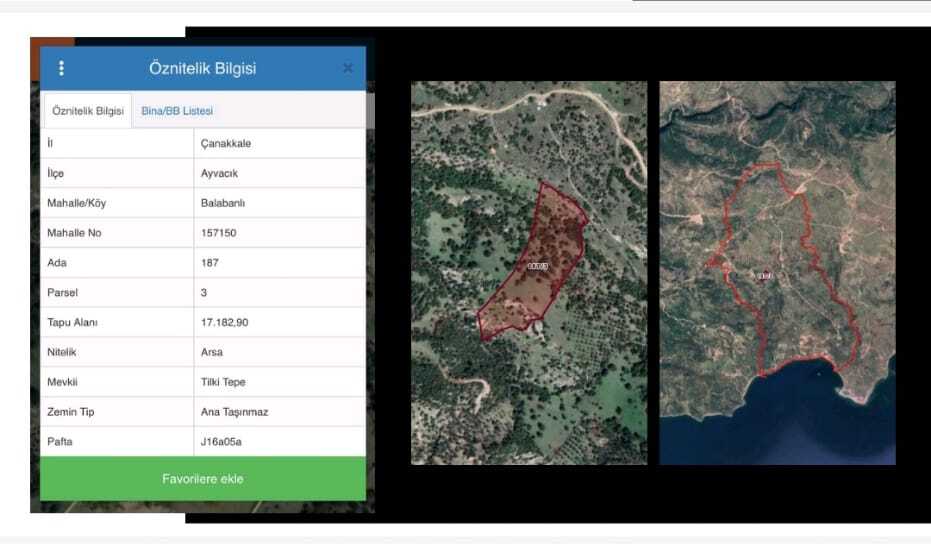Switch to the Bina/BB Listesi tab

(177, 111)
